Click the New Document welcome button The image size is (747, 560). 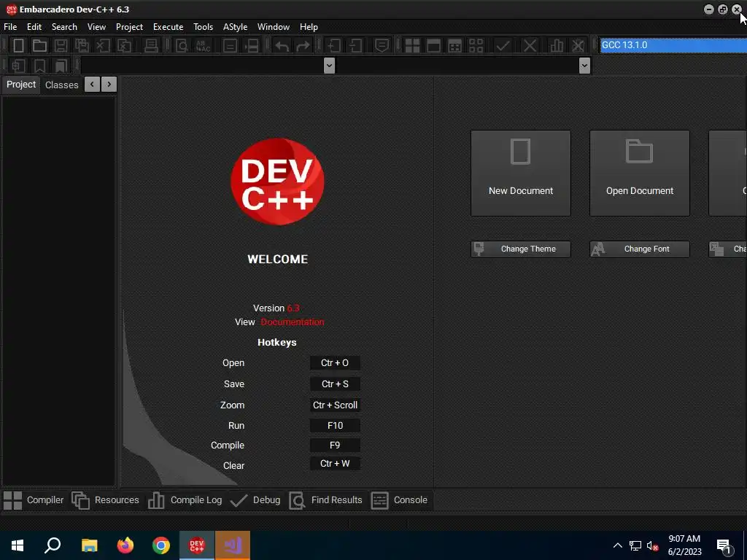click(x=521, y=174)
